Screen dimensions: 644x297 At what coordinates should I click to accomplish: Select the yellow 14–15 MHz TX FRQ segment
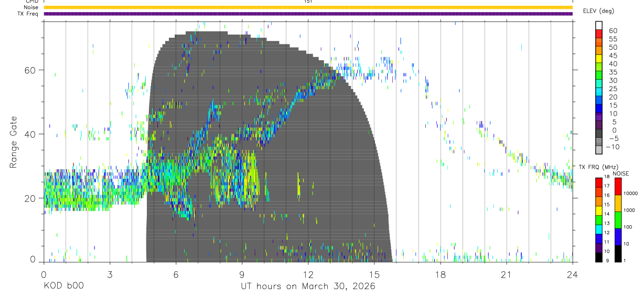click(599, 210)
